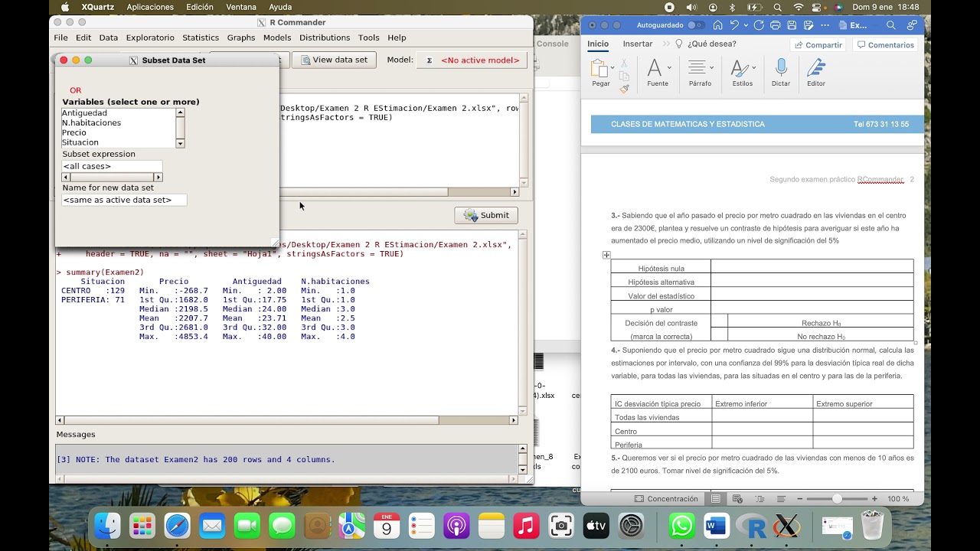The height and width of the screenshot is (551, 980).
Task: Click the 100 % zoom level in Word
Action: coord(898,499)
